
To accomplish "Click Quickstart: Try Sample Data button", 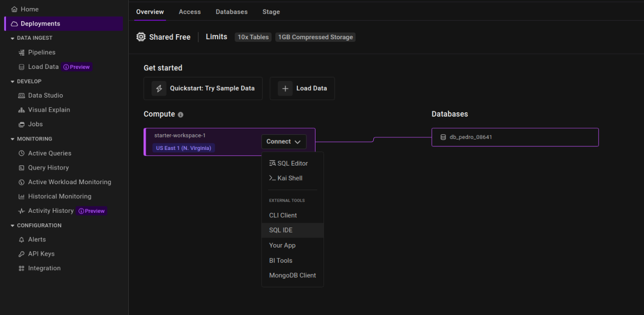I will tap(203, 88).
